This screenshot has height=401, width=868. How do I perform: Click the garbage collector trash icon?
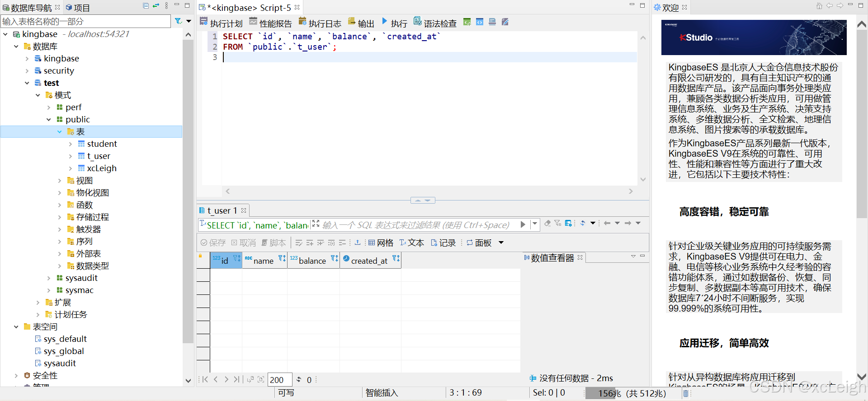pos(686,393)
